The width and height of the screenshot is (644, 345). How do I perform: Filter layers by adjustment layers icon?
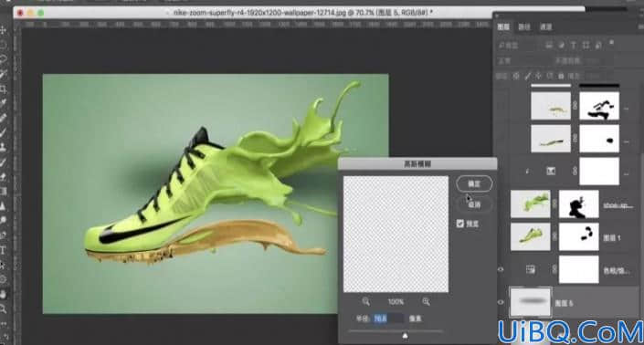[x=561, y=45]
